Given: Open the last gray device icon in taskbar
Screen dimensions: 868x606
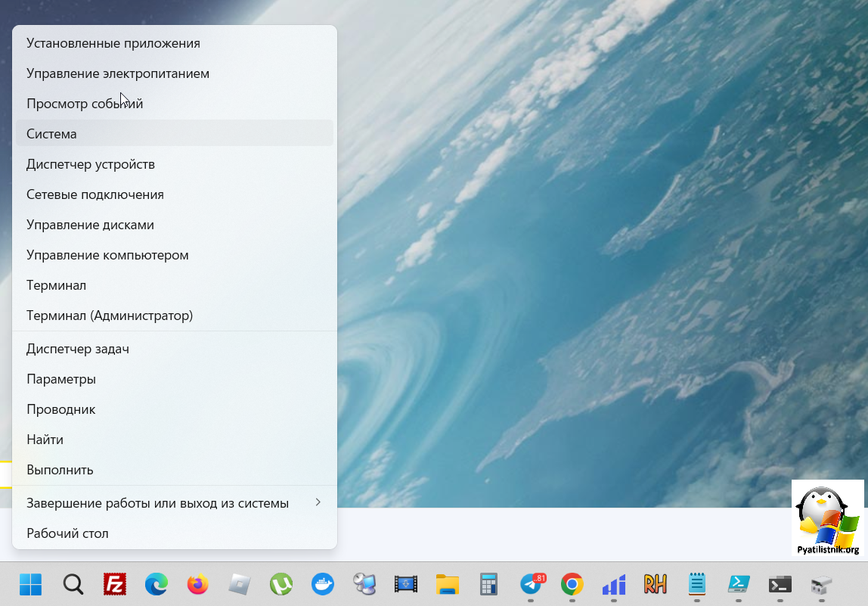Looking at the screenshot, I should tap(821, 584).
